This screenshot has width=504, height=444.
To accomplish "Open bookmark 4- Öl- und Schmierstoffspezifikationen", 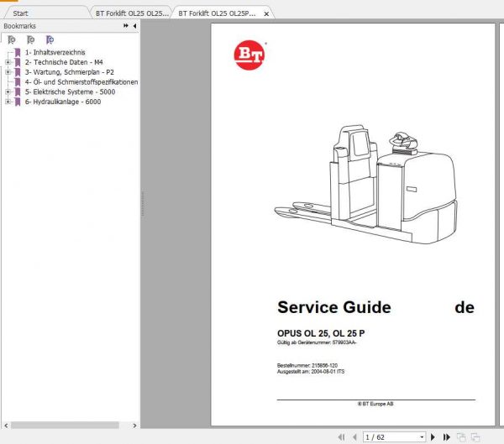I will 81,82.
